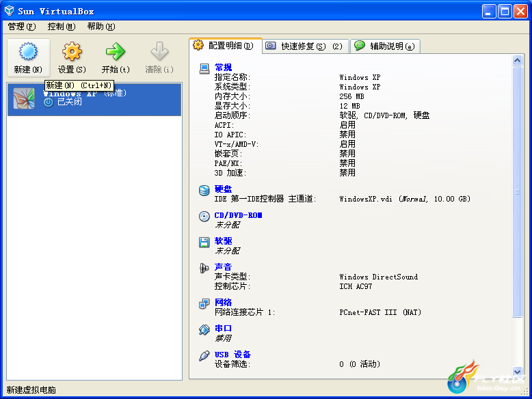Click the gear icon on 配置明细 tab
532x399 pixels.
point(198,45)
